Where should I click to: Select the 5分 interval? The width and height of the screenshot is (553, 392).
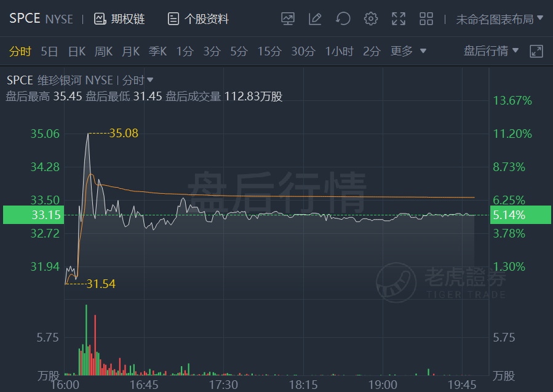pos(239,52)
